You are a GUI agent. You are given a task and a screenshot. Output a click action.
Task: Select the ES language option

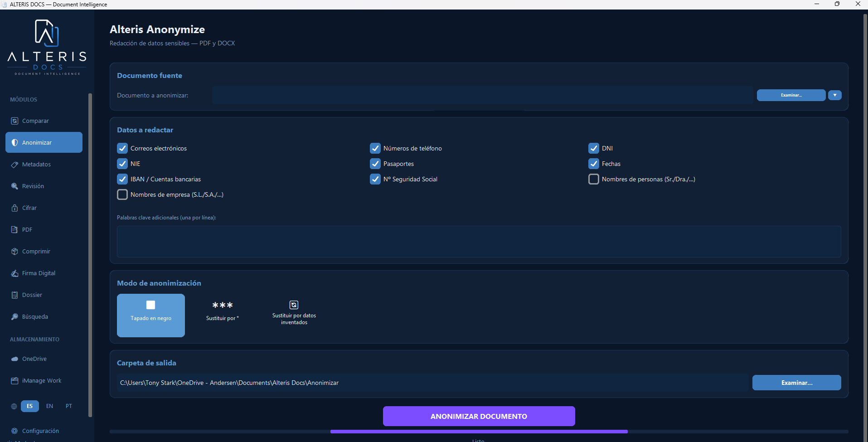[x=30, y=406]
